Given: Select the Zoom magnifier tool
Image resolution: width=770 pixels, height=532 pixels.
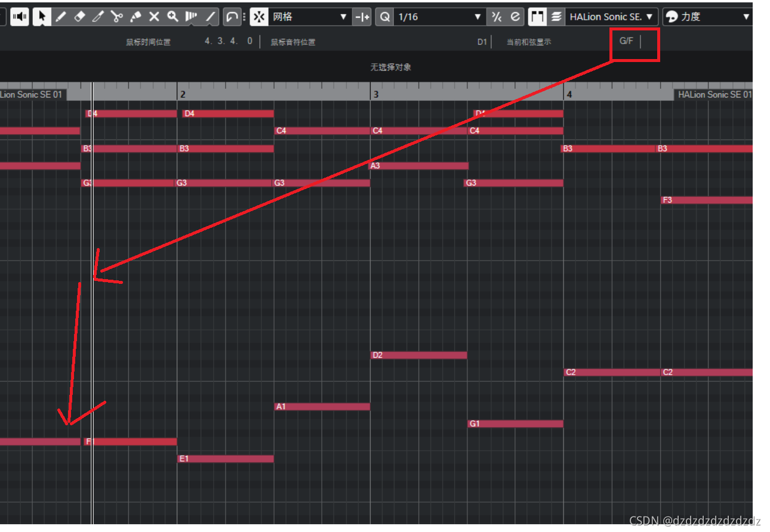Looking at the screenshot, I should pyautogui.click(x=173, y=17).
